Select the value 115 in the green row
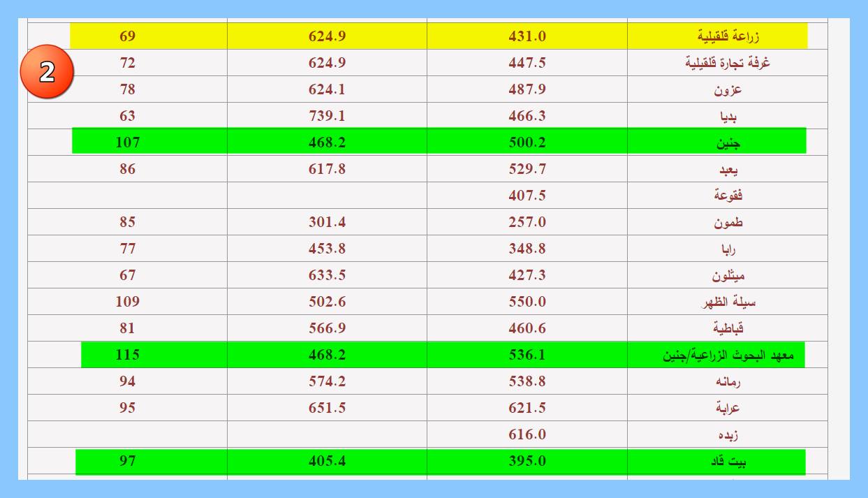The width and height of the screenshot is (868, 498). (x=127, y=355)
